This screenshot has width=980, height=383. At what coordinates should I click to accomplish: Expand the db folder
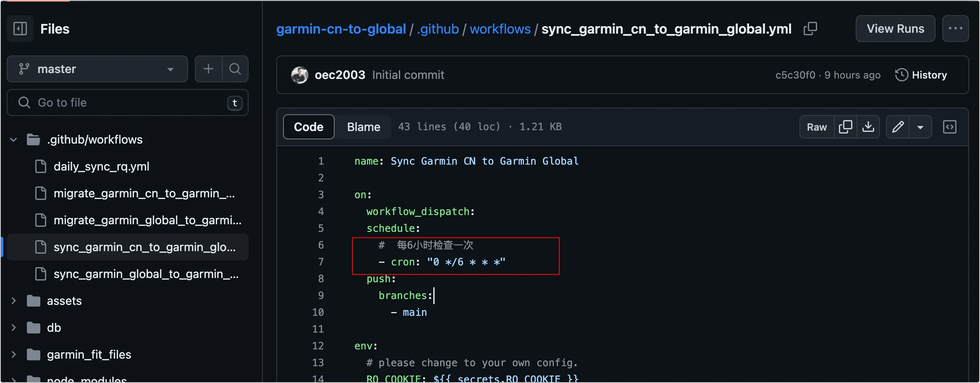coord(13,328)
